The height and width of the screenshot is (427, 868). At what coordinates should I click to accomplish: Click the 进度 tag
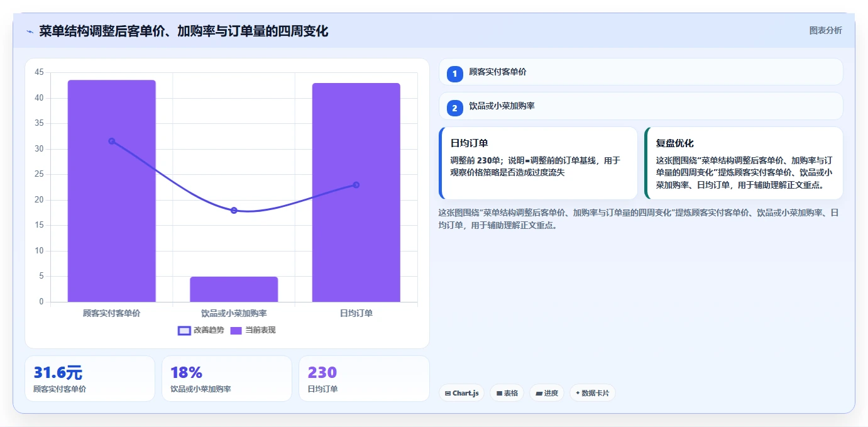(547, 393)
